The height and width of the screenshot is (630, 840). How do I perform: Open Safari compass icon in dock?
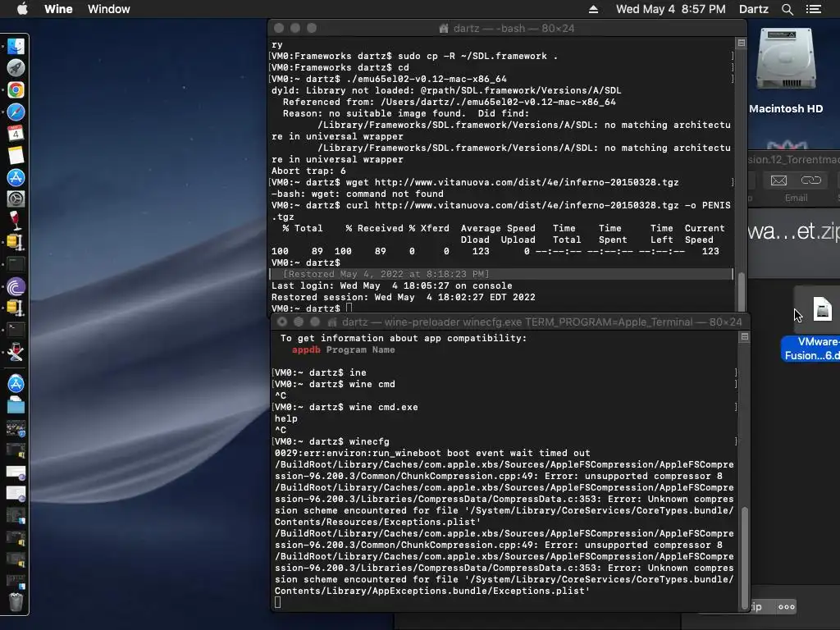point(16,112)
